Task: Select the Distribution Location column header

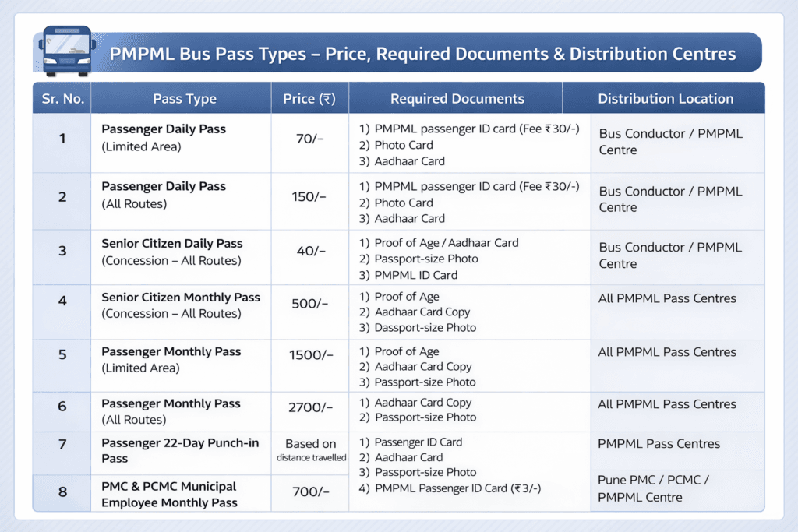Action: click(x=666, y=98)
